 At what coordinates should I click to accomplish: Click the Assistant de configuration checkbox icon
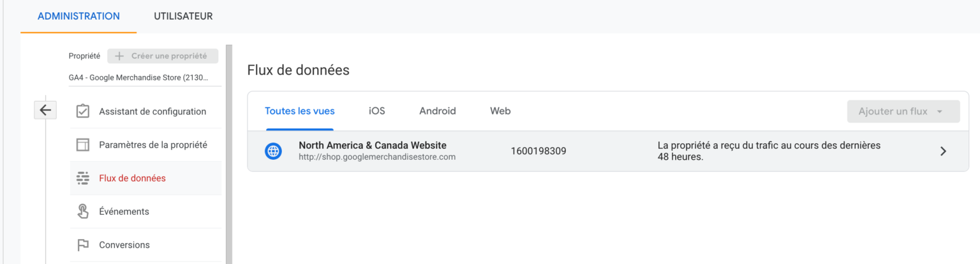point(82,111)
